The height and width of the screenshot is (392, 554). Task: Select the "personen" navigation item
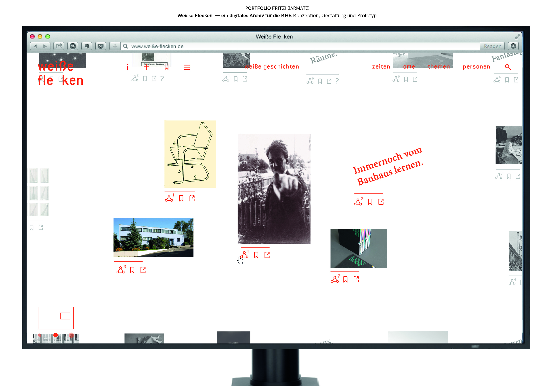pyautogui.click(x=476, y=67)
